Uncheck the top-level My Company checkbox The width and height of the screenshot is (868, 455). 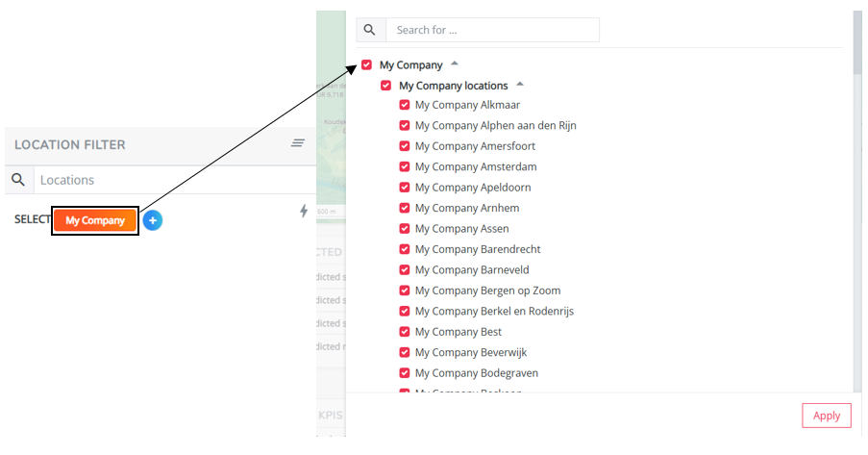[x=367, y=65]
